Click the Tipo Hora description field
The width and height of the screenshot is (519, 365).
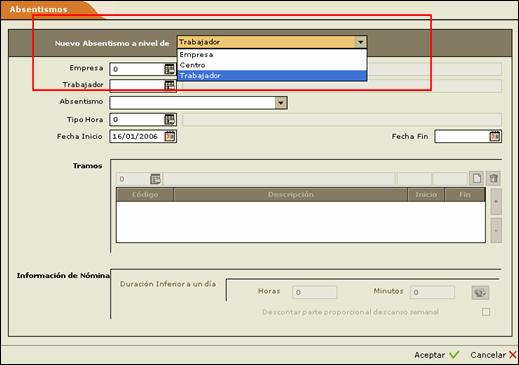pyautogui.click(x=342, y=119)
